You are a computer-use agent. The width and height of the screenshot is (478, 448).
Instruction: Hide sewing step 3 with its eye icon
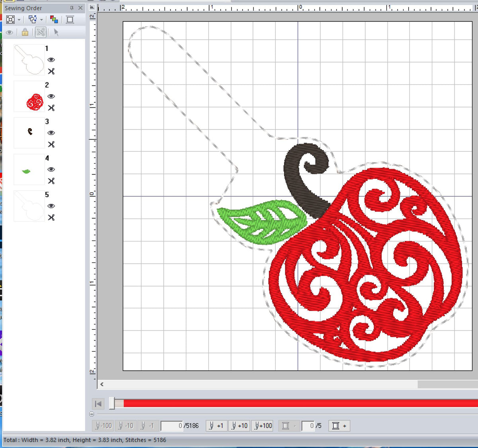tap(51, 133)
